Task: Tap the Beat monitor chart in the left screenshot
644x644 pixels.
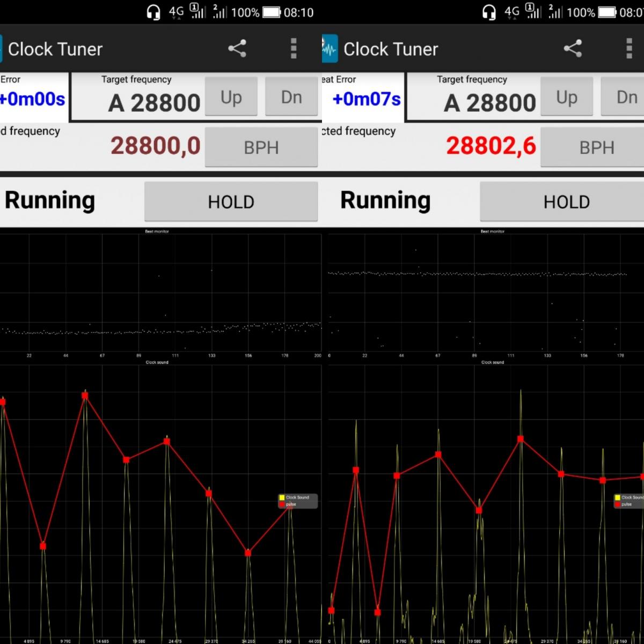Action: [x=161, y=293]
